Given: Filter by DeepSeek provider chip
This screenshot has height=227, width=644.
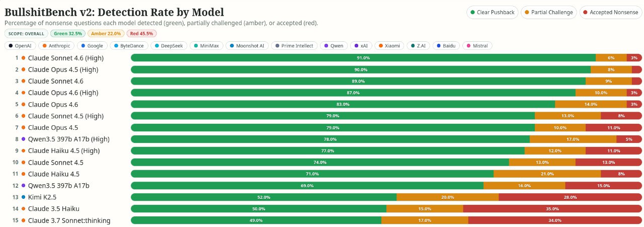Looking at the screenshot, I should [170, 46].
